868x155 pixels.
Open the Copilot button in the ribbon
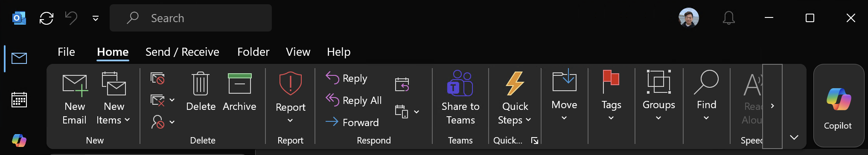click(x=838, y=106)
